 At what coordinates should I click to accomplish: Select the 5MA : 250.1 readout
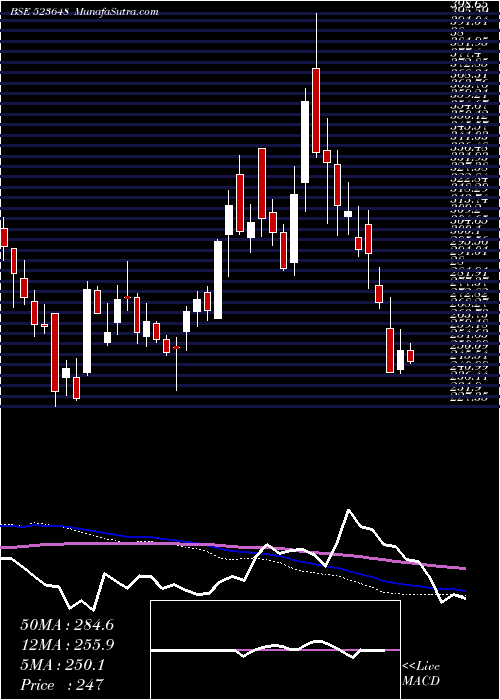[62, 665]
